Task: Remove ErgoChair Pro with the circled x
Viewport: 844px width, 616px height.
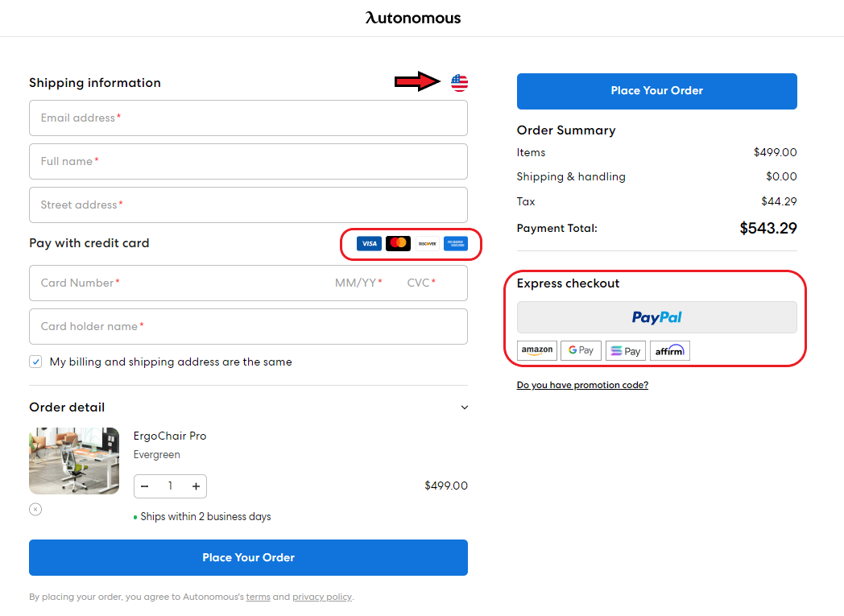Action: click(35, 510)
